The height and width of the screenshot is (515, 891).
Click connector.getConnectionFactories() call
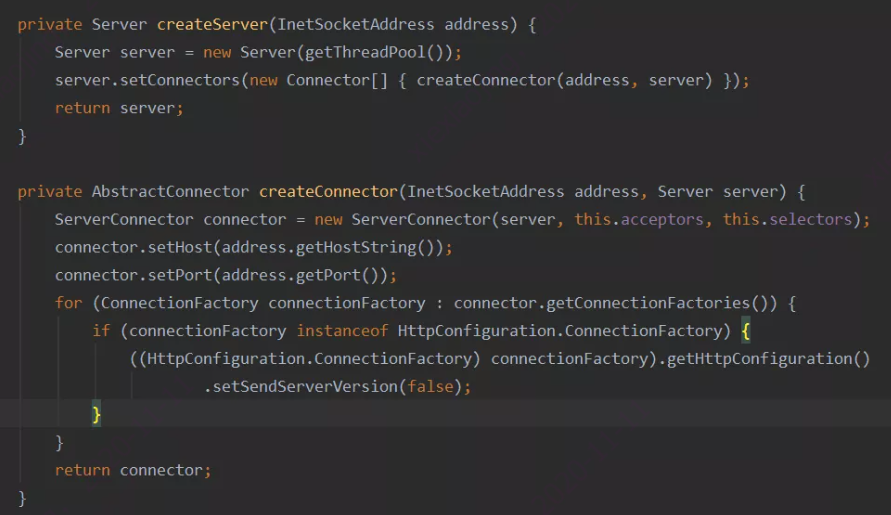click(611, 303)
